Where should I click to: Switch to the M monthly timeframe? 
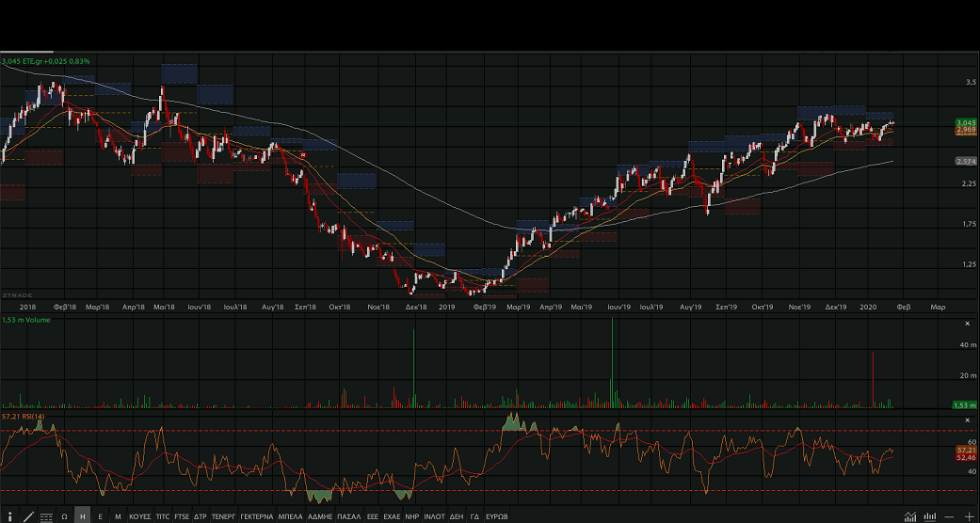click(118, 516)
